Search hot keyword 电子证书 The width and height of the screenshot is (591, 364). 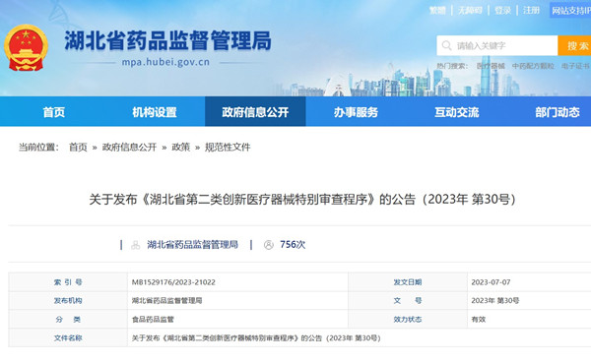(575, 66)
